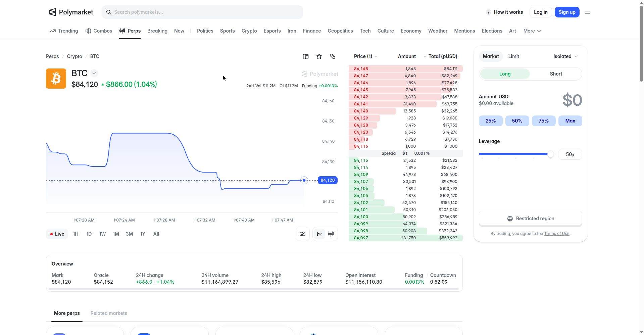Image resolution: width=644 pixels, height=335 pixels.
Task: Click the book icon above chart
Action: pyautogui.click(x=306, y=56)
